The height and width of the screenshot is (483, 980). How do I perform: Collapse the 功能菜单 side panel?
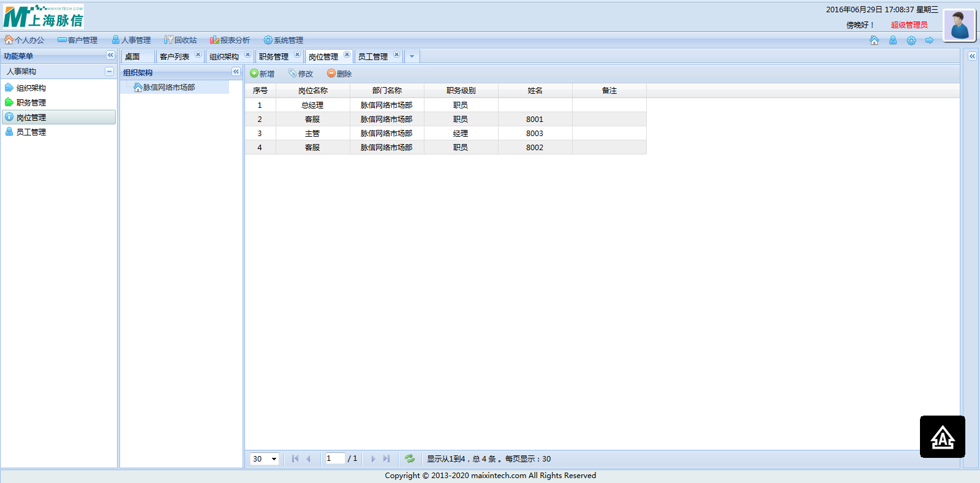(110, 55)
